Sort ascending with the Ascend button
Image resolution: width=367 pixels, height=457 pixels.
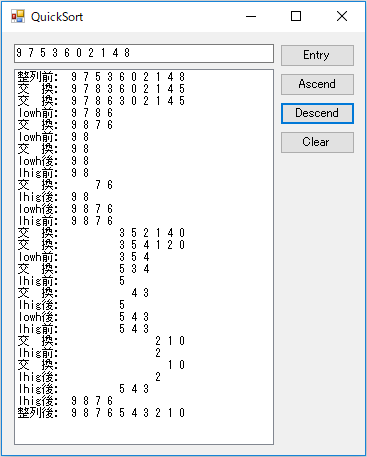point(317,84)
